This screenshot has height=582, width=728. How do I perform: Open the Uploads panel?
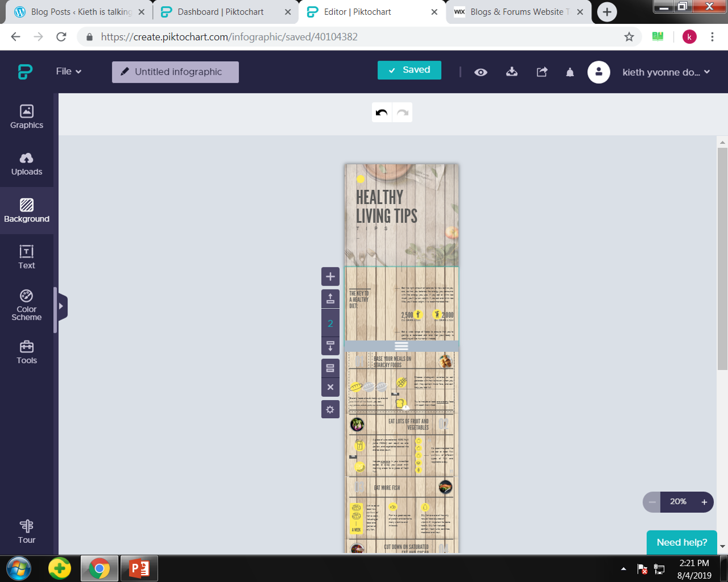(27, 164)
